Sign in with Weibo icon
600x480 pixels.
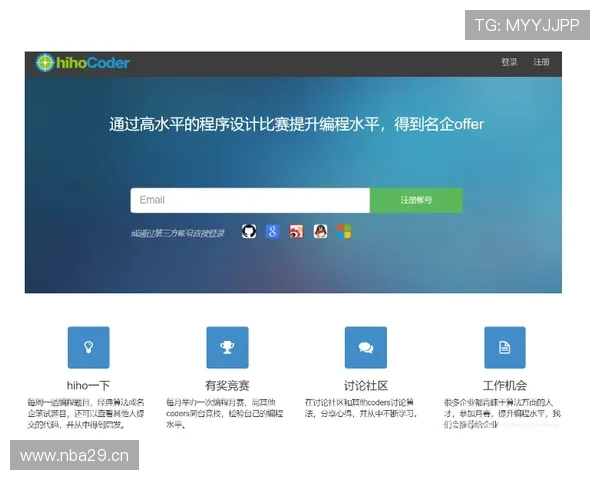(x=296, y=231)
